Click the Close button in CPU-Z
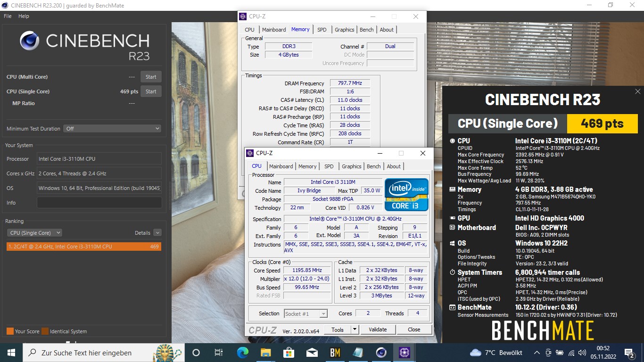The image size is (644, 362). (414, 329)
